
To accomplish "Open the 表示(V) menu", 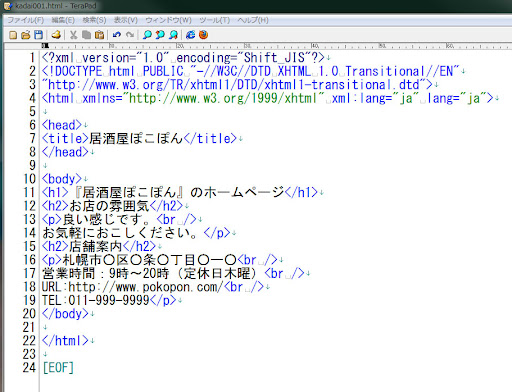I will (126, 20).
